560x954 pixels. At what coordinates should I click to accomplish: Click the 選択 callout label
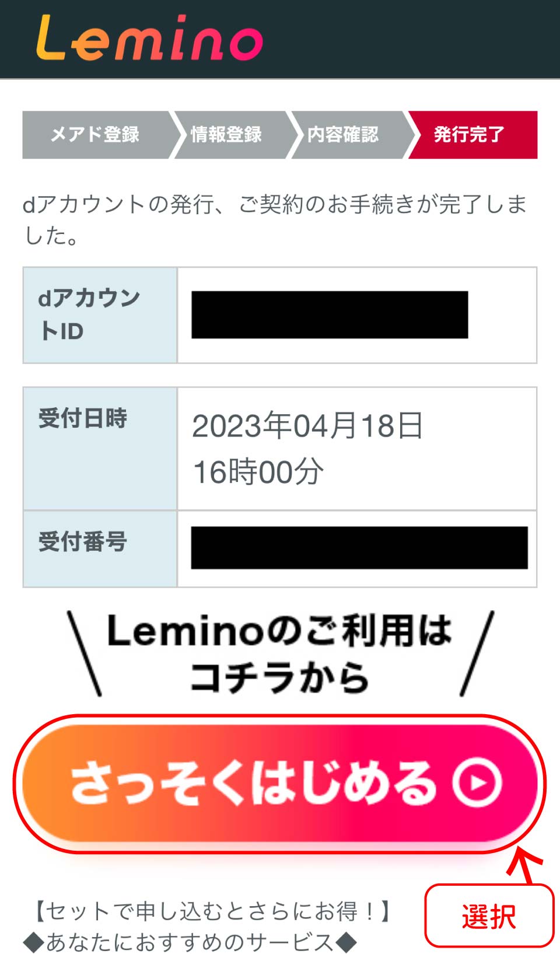(x=489, y=916)
